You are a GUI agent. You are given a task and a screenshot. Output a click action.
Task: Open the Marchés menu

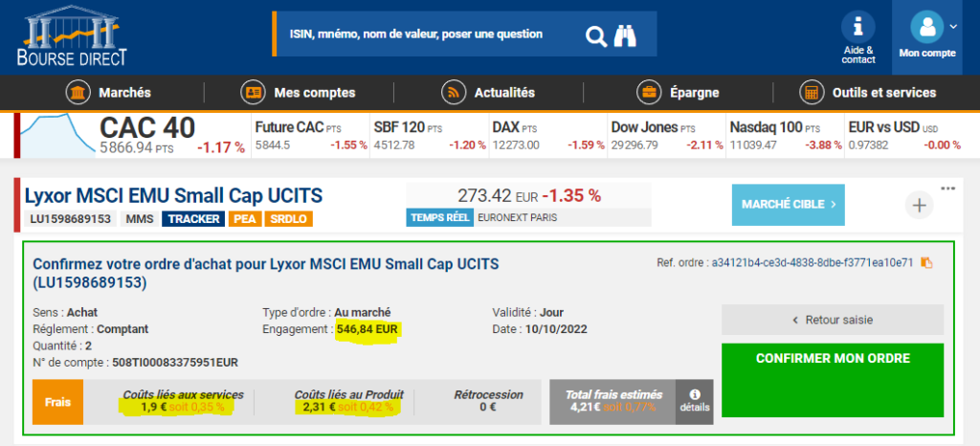[x=108, y=93]
